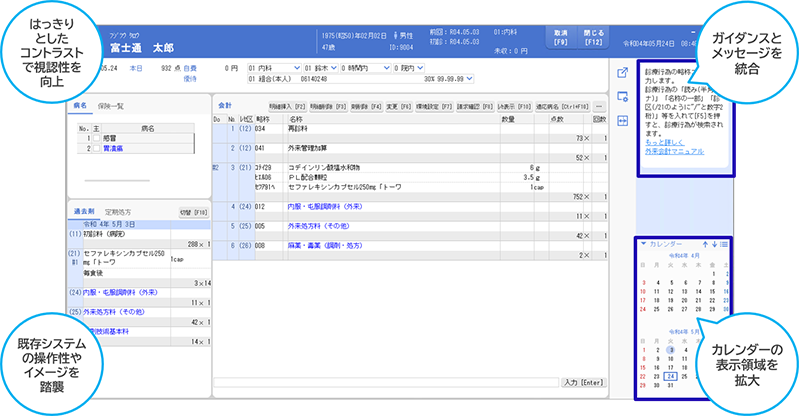Click the ellipsis more button in 会計 toolbar

[x=599, y=105]
